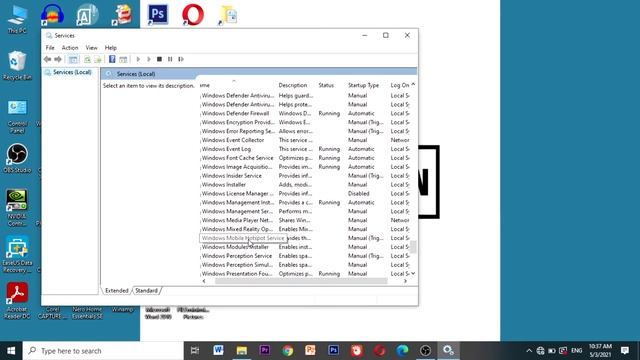Open Chrome from the taskbar
This screenshot has width=640, height=360.
287,350
